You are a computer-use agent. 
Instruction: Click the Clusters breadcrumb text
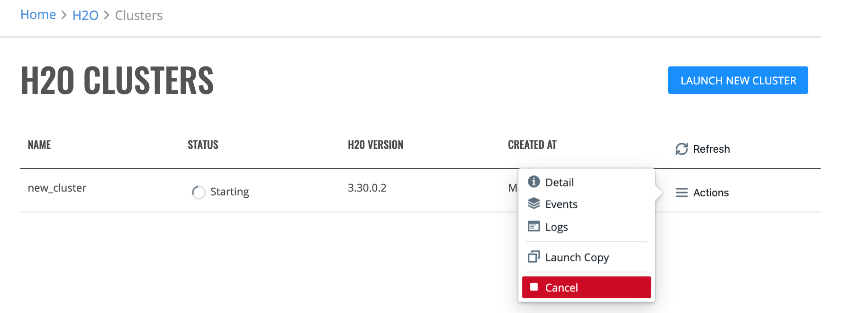pyautogui.click(x=139, y=16)
